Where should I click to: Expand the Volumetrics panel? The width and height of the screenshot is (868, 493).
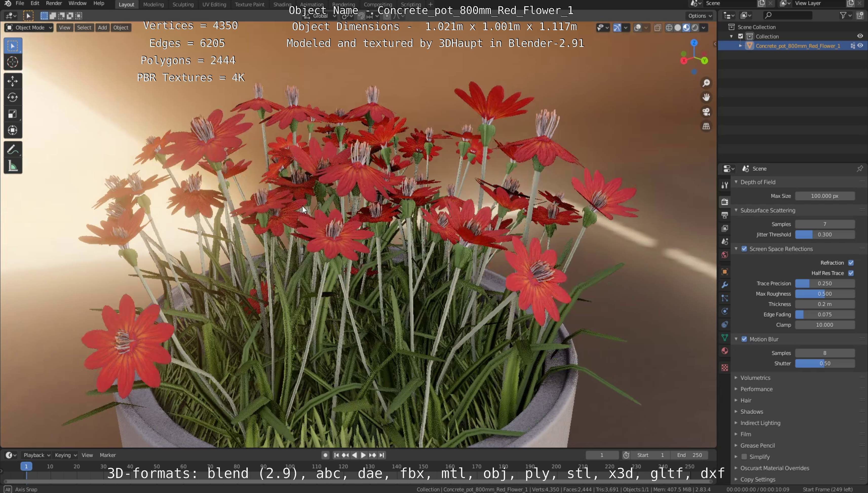(x=755, y=378)
